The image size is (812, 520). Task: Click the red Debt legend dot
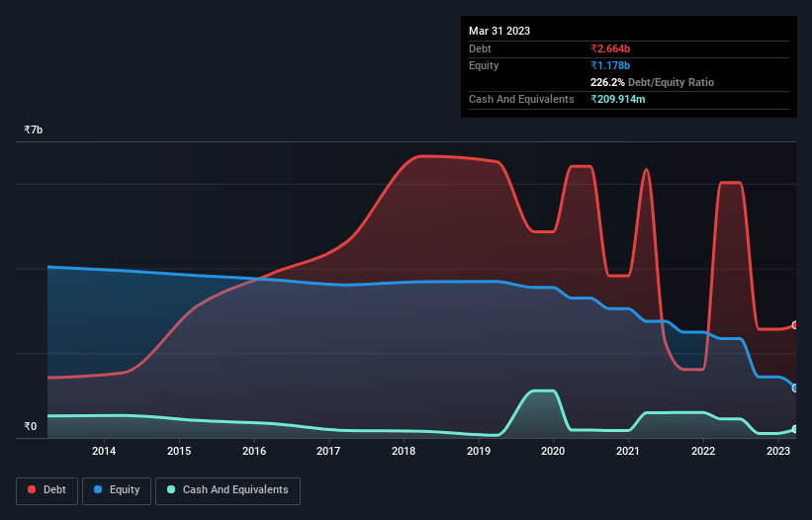point(32,489)
